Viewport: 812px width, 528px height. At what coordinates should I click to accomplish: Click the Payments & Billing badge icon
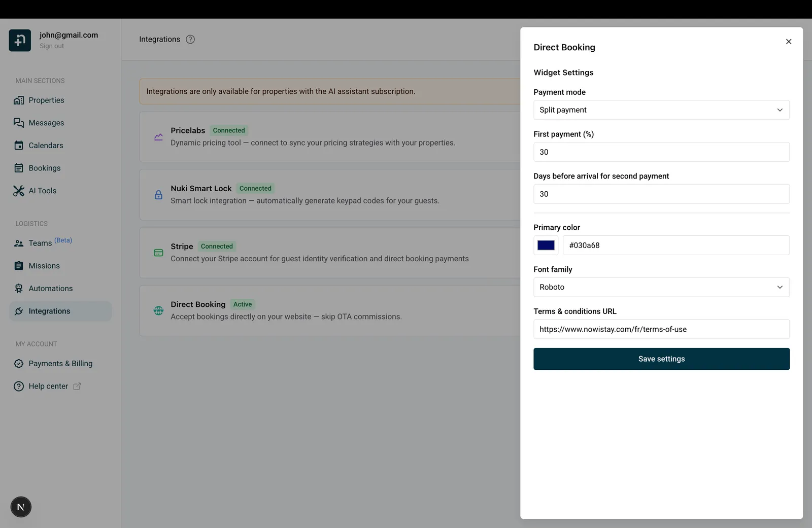(x=19, y=364)
